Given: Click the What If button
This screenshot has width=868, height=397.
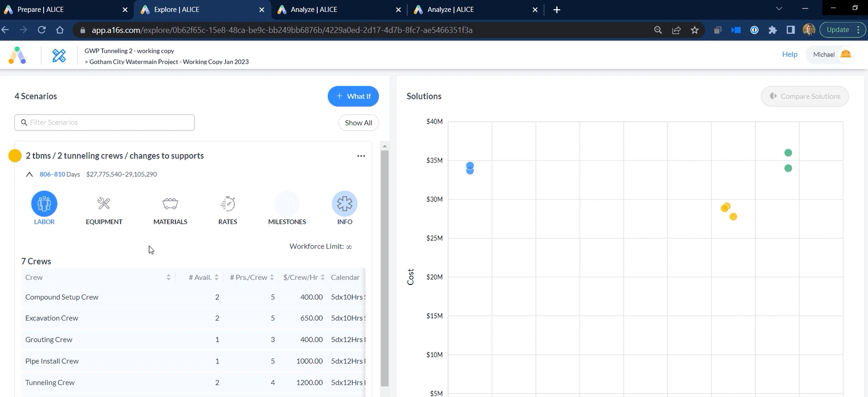Looking at the screenshot, I should (x=353, y=96).
